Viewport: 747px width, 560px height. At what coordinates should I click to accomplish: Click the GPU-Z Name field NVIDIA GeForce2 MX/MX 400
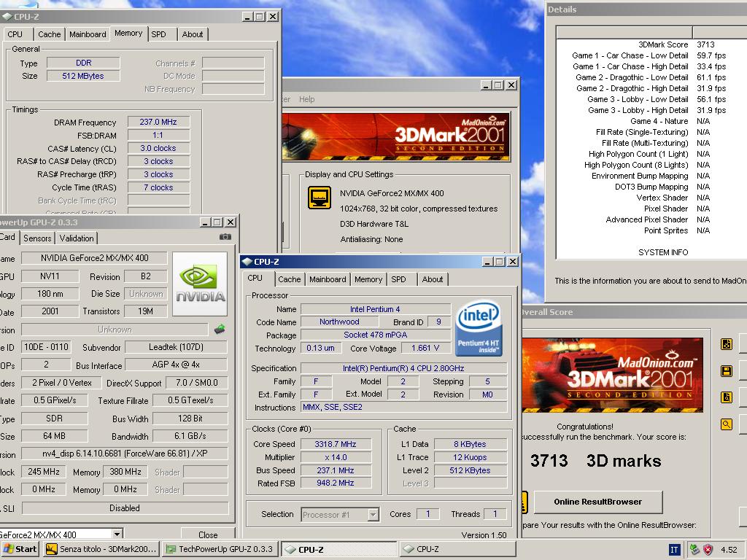click(x=94, y=258)
